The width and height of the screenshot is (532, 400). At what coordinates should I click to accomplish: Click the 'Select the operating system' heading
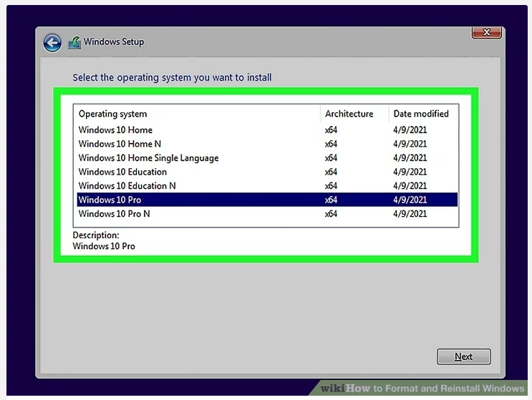pos(172,77)
